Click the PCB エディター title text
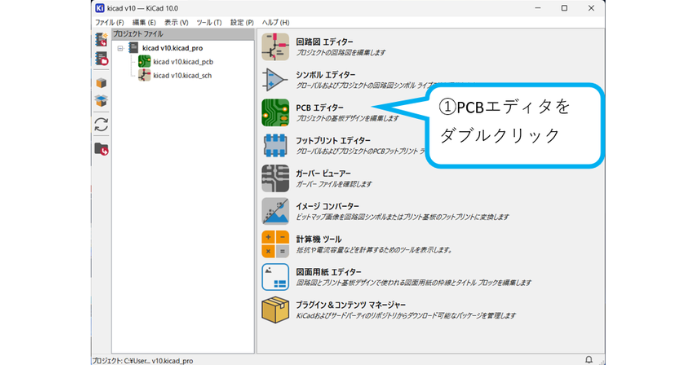The height and width of the screenshot is (365, 698). (x=320, y=108)
